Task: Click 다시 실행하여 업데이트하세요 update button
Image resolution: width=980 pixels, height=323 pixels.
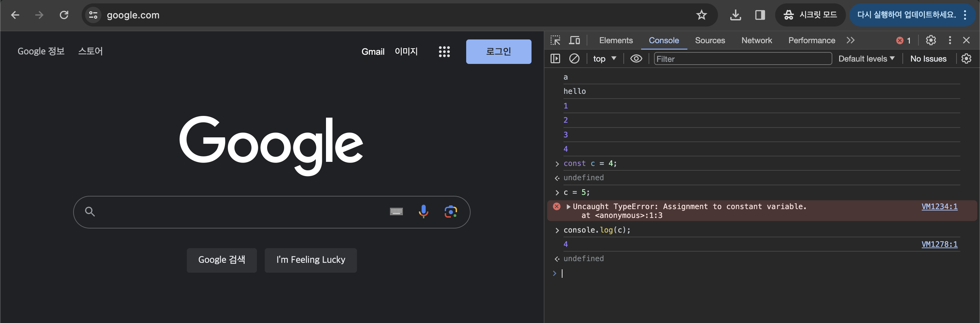Action: [906, 15]
